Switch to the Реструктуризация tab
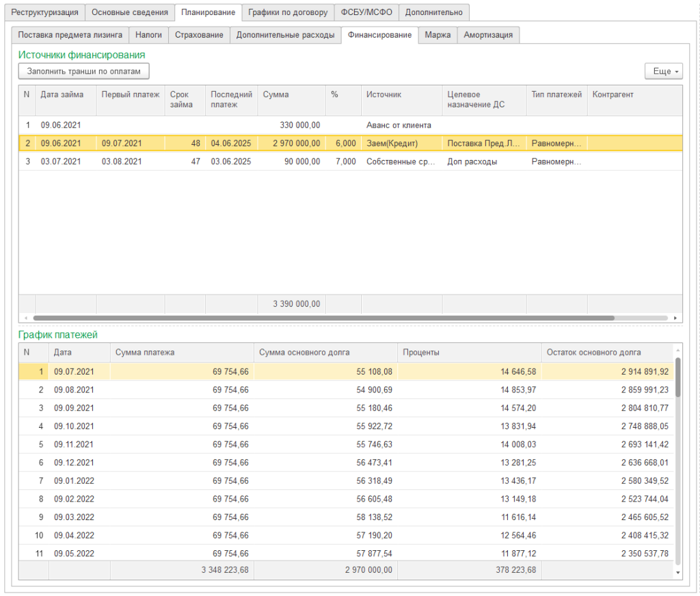Viewport: 700px width, 596px height. pos(44,12)
